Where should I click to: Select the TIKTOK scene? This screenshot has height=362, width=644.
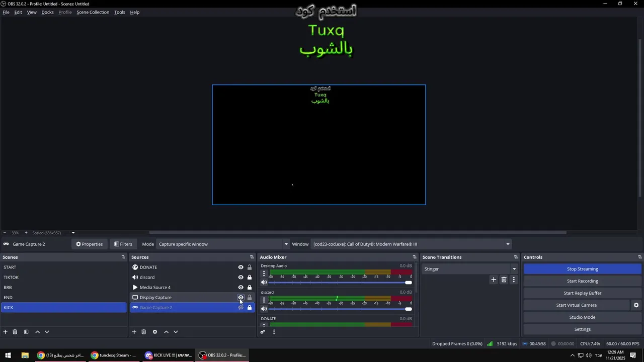[x=63, y=278]
